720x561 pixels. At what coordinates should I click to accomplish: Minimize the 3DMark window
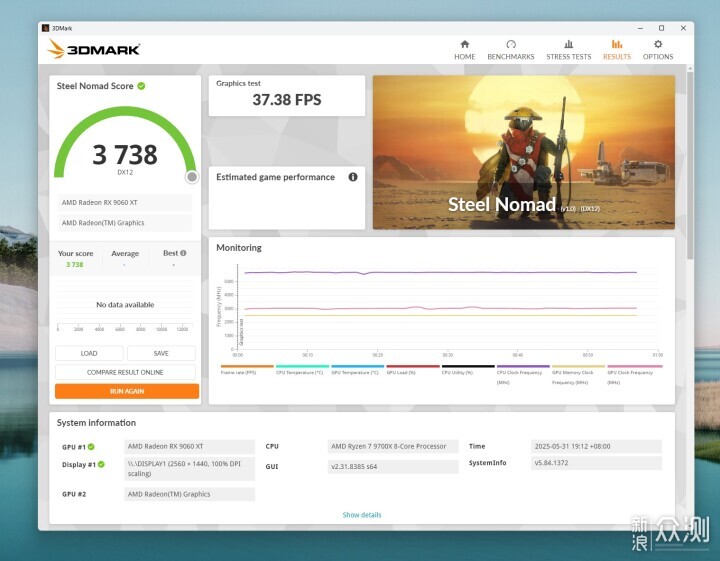click(x=640, y=28)
